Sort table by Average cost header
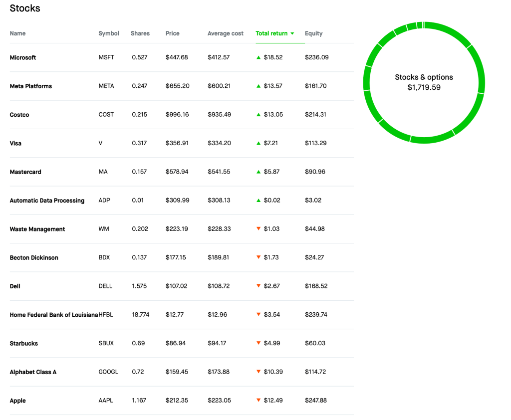511x420 pixels. 226,33
